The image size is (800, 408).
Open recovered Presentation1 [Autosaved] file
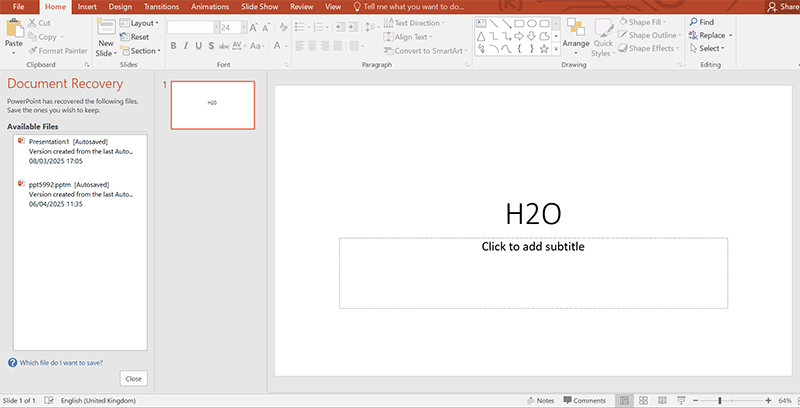point(80,151)
